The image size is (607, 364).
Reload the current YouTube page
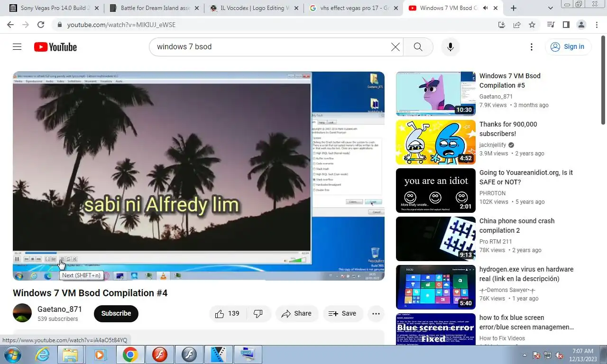pos(40,25)
